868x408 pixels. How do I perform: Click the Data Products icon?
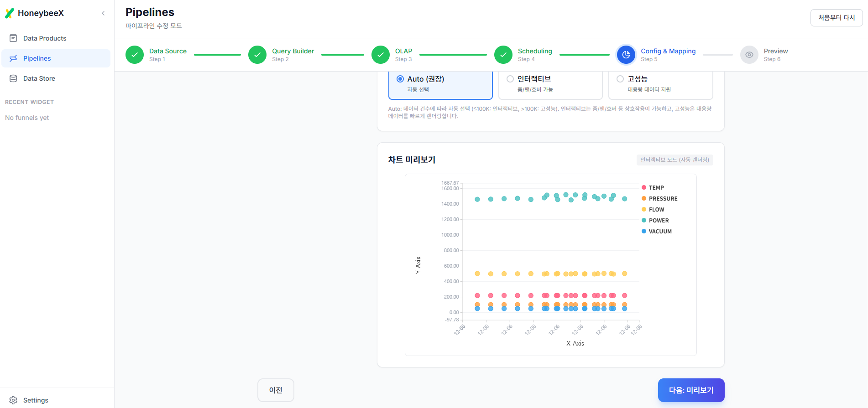(13, 38)
